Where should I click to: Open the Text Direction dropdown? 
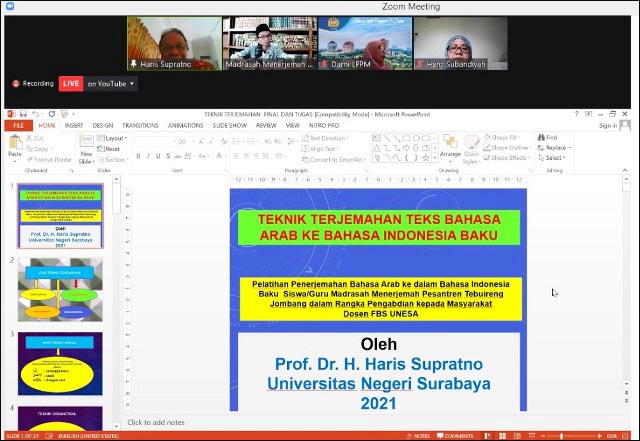click(x=325, y=138)
